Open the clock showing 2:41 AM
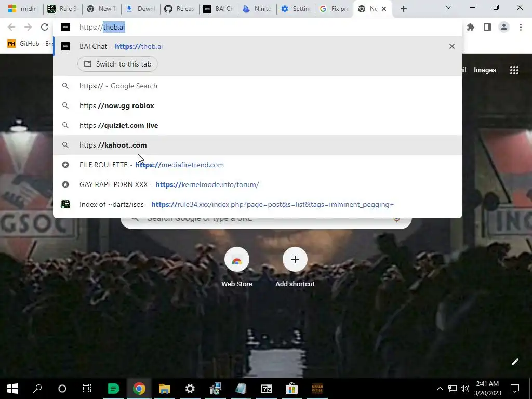This screenshot has height=399, width=532. 487,389
